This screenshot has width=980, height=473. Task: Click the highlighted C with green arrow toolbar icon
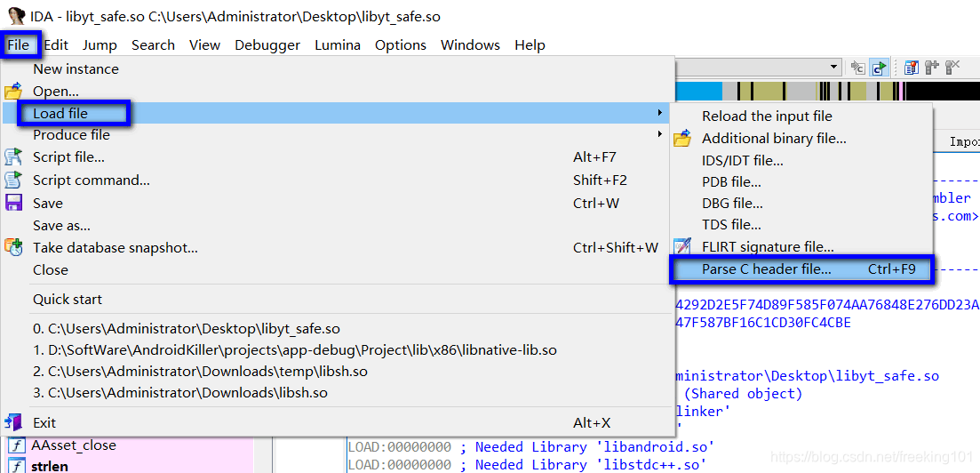(880, 68)
